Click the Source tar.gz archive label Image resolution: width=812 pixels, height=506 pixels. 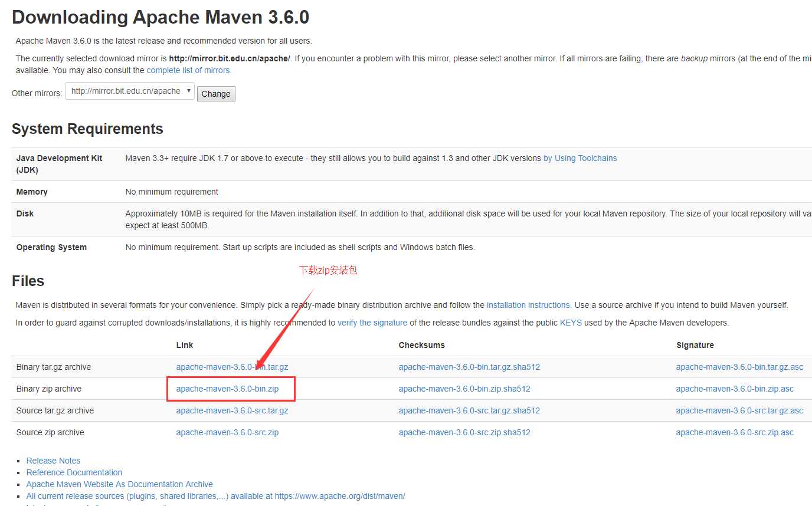(x=55, y=410)
